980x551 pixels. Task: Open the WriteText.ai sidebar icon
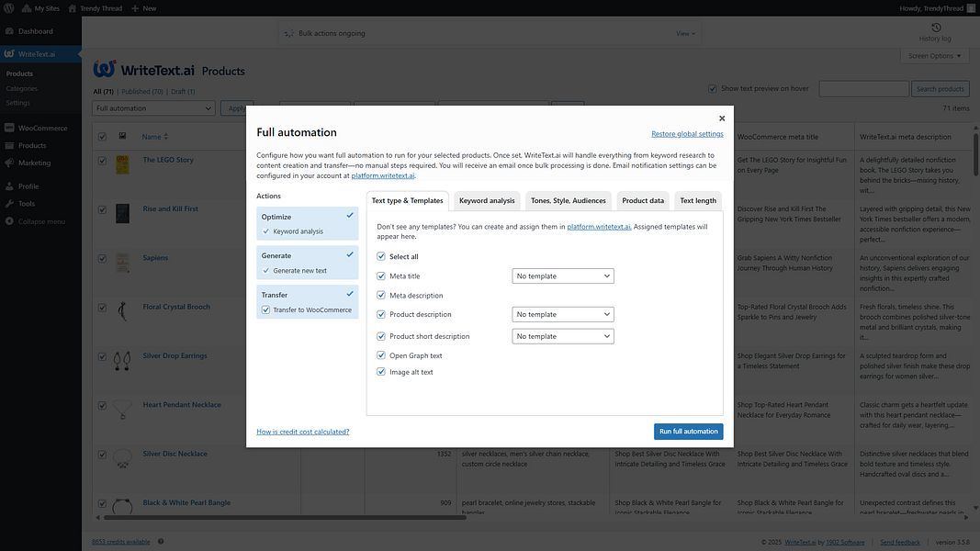point(11,52)
